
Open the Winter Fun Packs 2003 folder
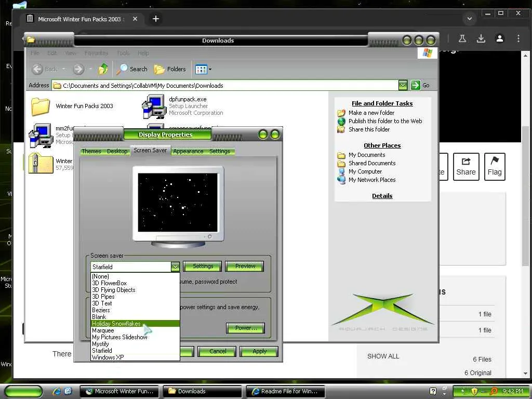point(41,107)
